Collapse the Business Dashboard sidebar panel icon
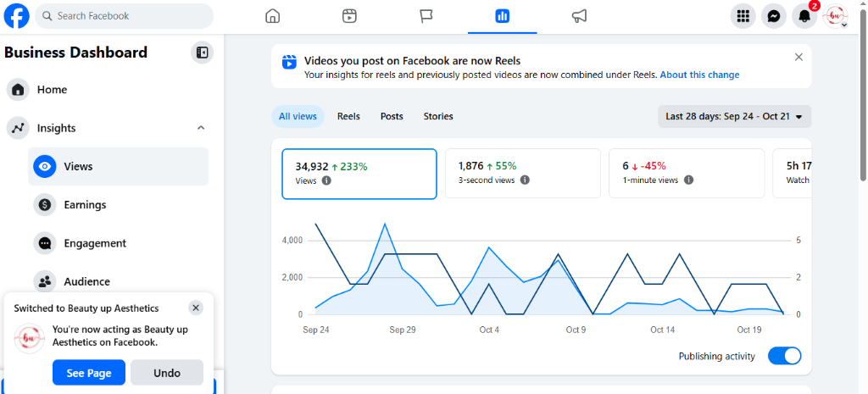Screen dimensions: 868x394 coord(202,53)
